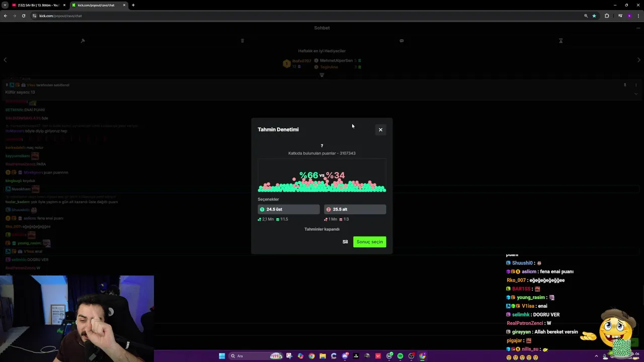
Task: Open the Windows Start menu
Action: point(222,356)
